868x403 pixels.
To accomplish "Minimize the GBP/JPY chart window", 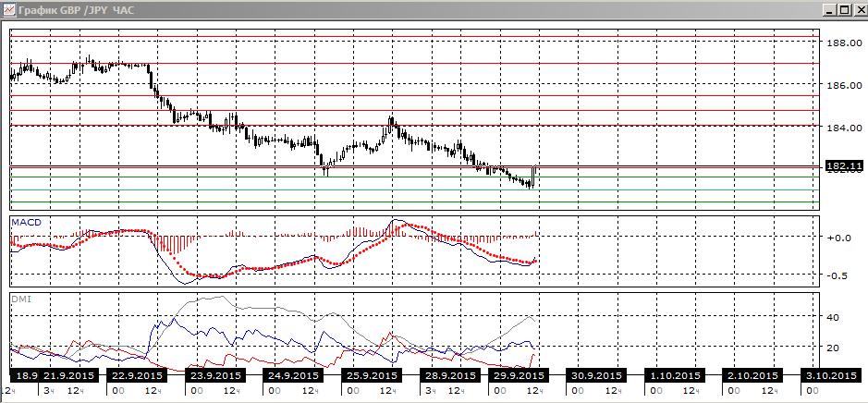I will click(x=830, y=10).
